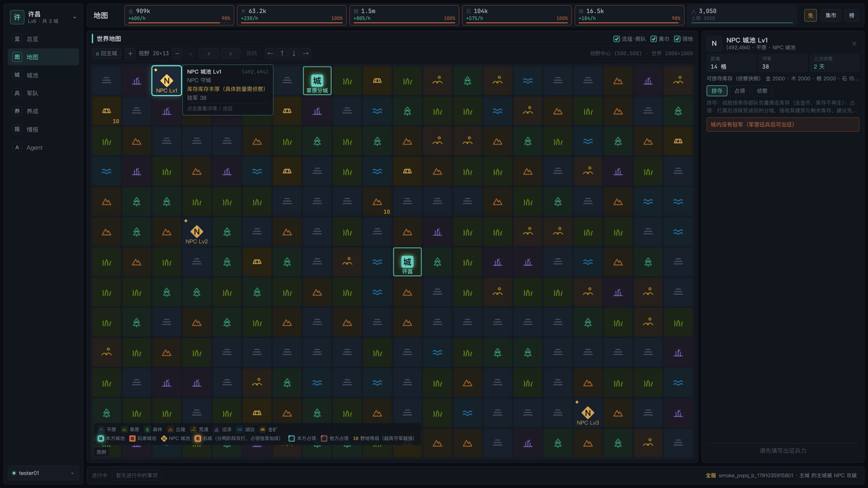This screenshot has height=488, width=868.
Task: Open the 军队 army sidebar item
Action: [x=43, y=93]
